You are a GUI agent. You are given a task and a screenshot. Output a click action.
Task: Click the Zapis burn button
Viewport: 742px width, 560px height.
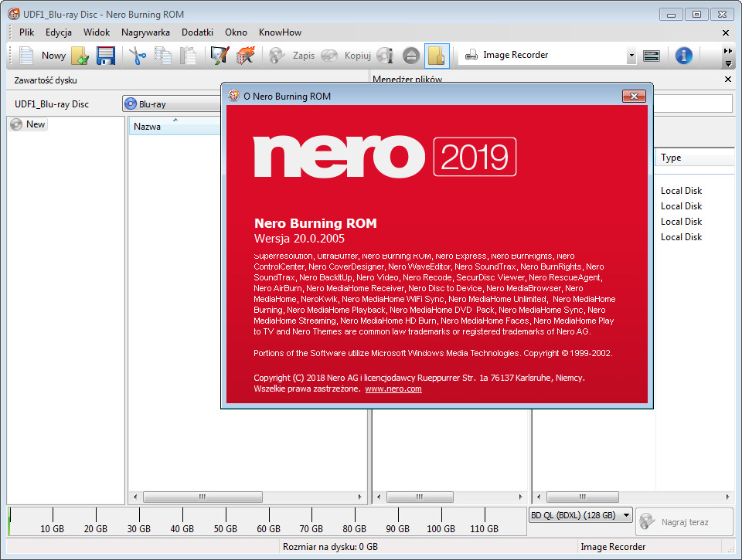(291, 56)
